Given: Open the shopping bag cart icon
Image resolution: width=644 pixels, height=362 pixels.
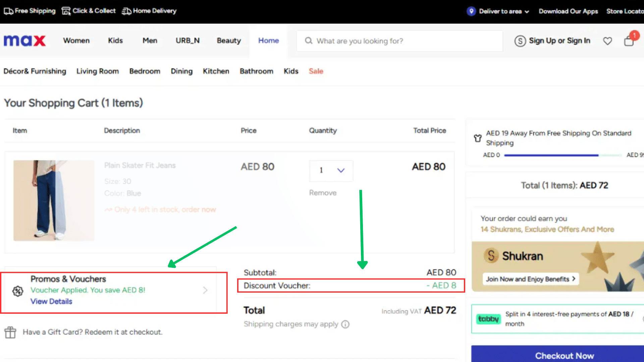Looking at the screenshot, I should tap(629, 41).
